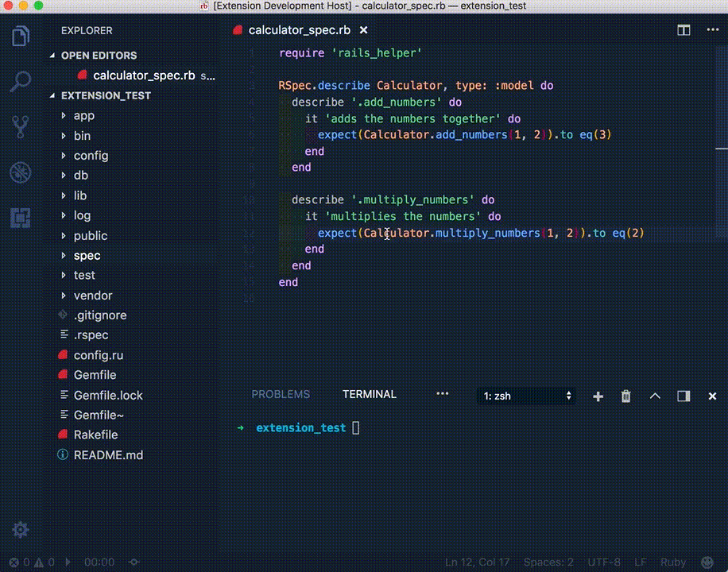Open the Manage gear settings icon

tap(20, 529)
